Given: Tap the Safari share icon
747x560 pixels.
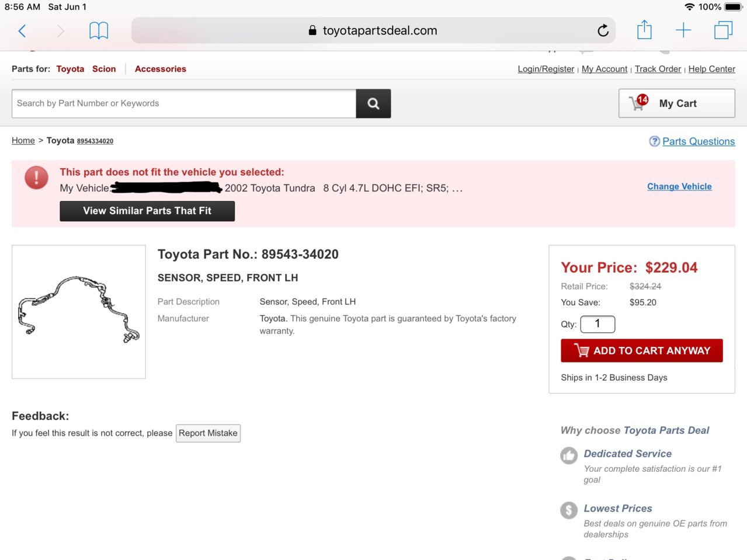Looking at the screenshot, I should click(644, 30).
